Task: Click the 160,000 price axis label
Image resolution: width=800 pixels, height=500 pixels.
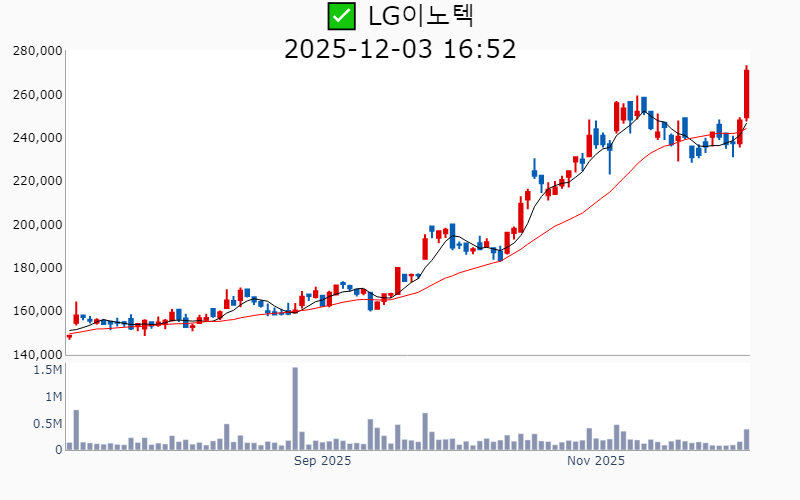Action: (37, 312)
